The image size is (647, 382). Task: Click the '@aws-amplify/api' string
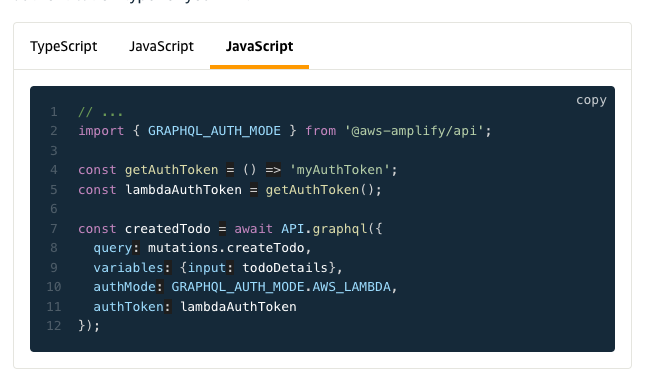click(x=414, y=131)
